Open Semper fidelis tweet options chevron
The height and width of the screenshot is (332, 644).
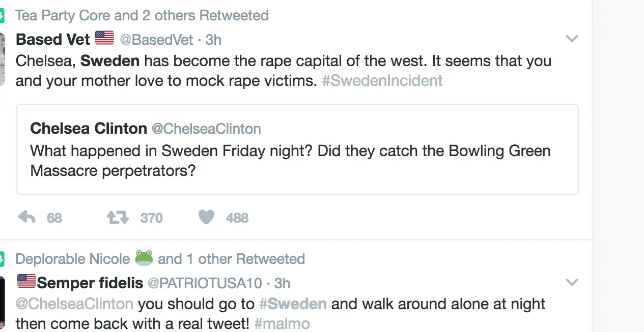click(x=572, y=282)
